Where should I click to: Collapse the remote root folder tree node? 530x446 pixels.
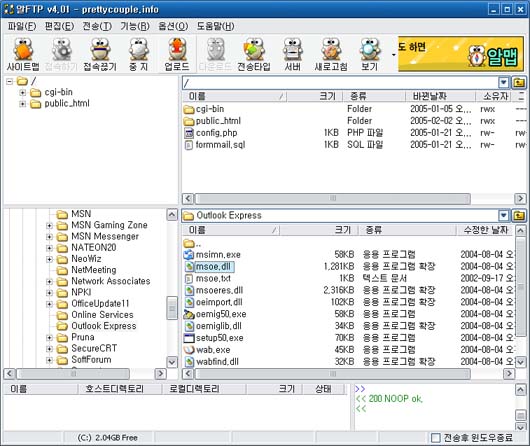[x=9, y=81]
